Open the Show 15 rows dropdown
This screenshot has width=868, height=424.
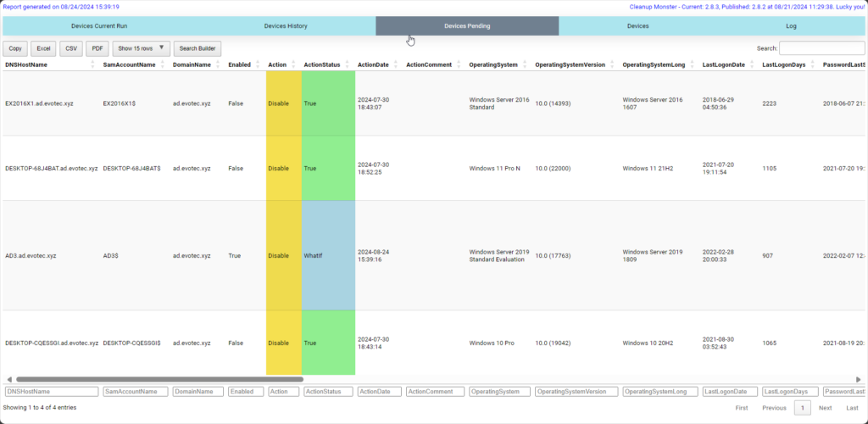click(141, 48)
